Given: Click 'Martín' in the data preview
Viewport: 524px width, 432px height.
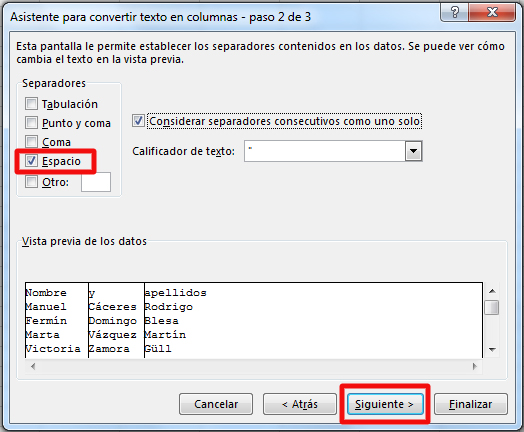Looking at the screenshot, I should pyautogui.click(x=165, y=335).
